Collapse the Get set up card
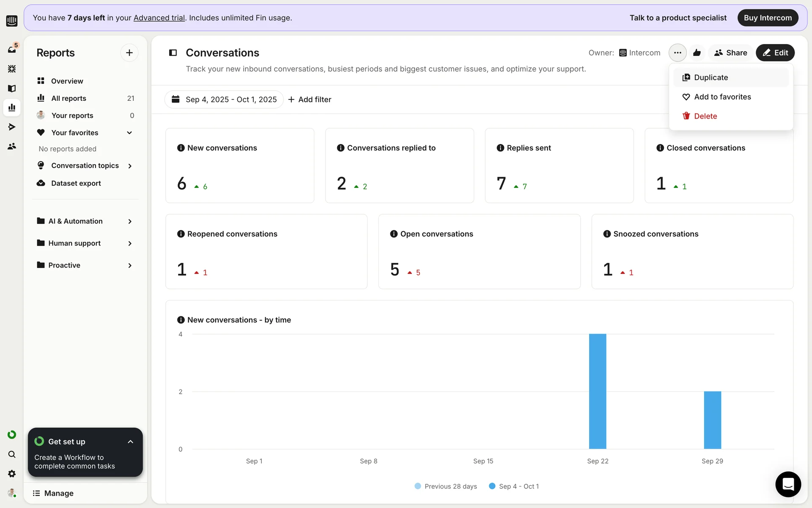 coord(130,442)
